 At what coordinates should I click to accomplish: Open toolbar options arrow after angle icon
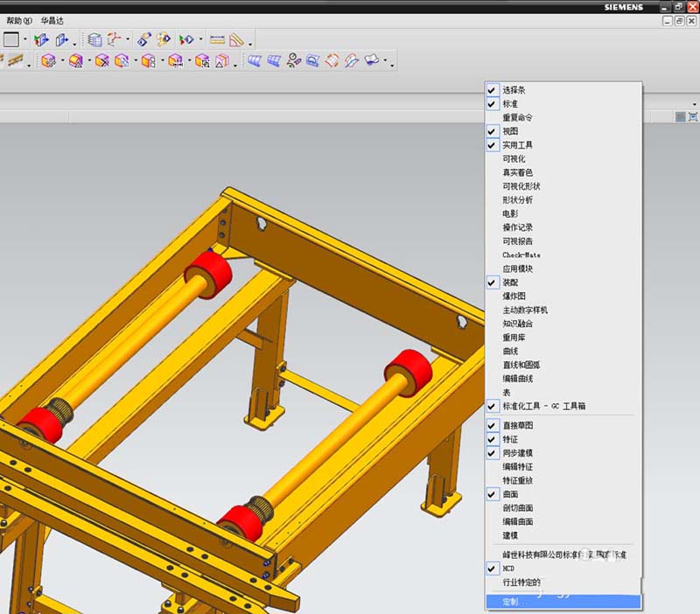pyautogui.click(x=250, y=44)
